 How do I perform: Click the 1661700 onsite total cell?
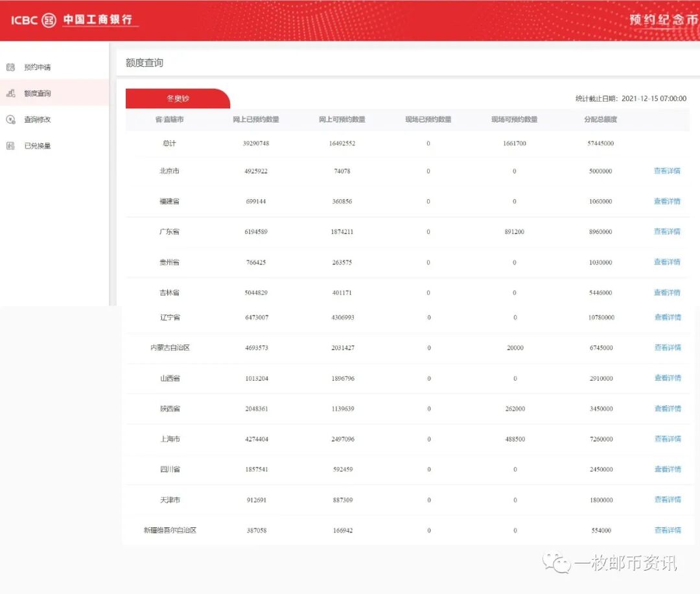pyautogui.click(x=514, y=143)
